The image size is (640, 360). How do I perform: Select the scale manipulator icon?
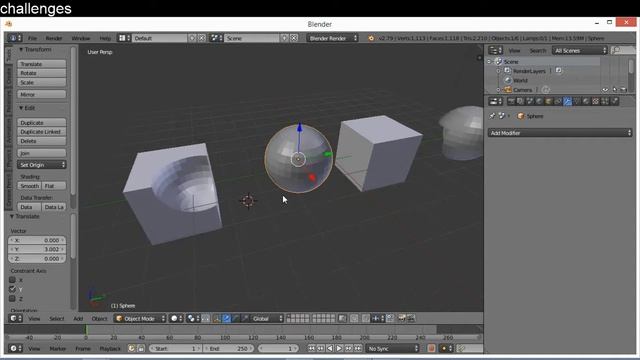click(x=244, y=318)
